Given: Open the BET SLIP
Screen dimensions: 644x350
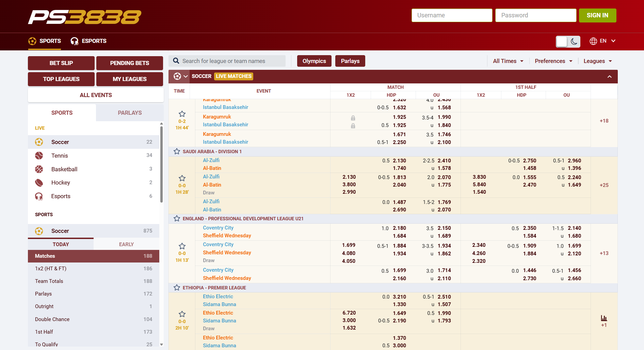Looking at the screenshot, I should pos(61,63).
